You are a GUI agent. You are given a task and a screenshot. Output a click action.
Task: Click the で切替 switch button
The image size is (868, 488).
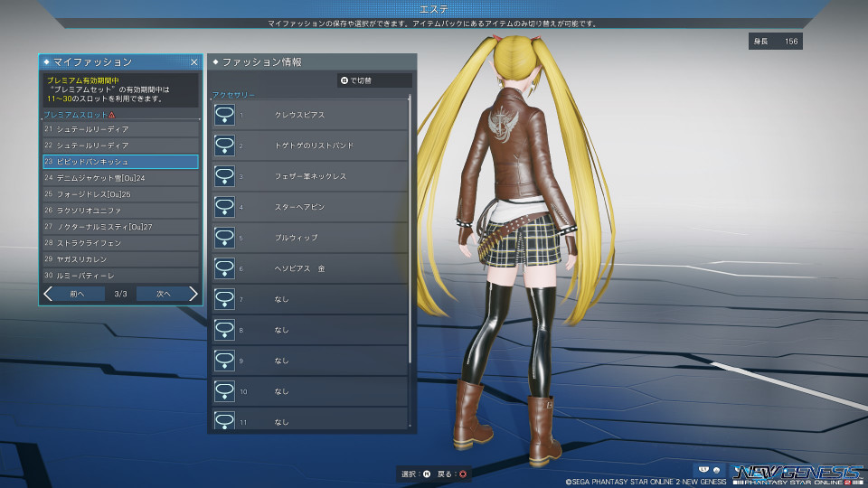point(374,80)
